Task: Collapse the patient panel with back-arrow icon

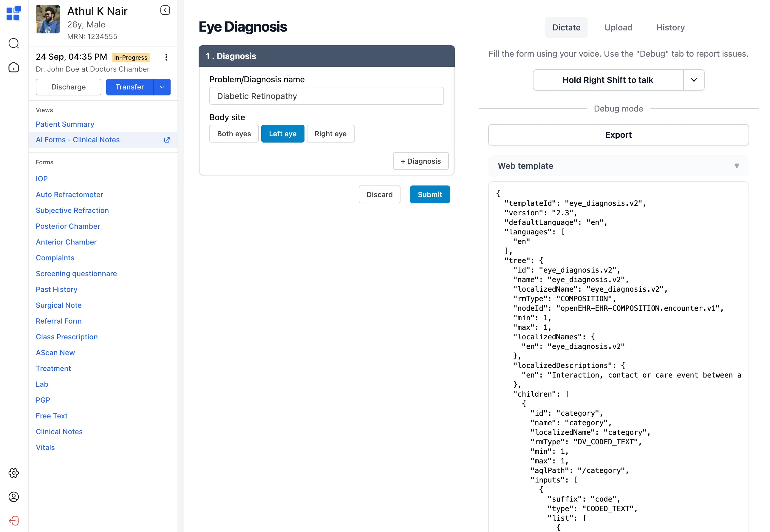Action: pos(165,10)
